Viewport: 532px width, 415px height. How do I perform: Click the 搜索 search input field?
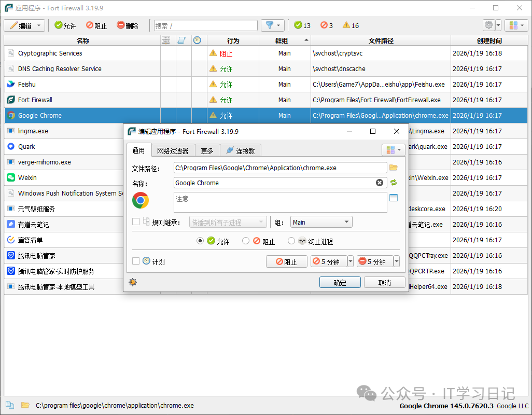tap(206, 25)
